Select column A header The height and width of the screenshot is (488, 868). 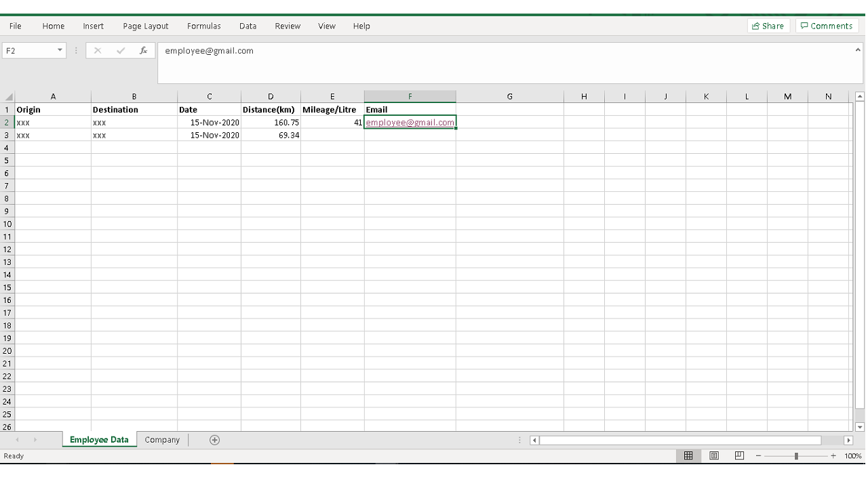pos(53,96)
